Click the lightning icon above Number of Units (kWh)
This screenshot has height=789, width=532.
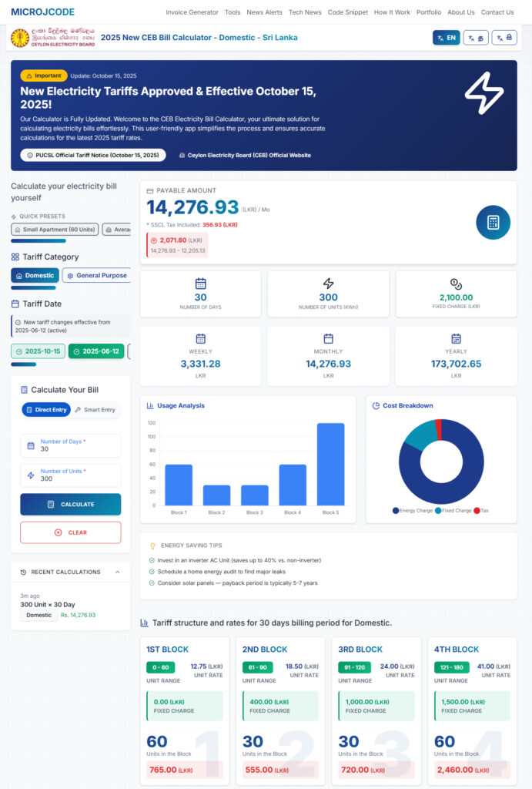pyautogui.click(x=328, y=284)
